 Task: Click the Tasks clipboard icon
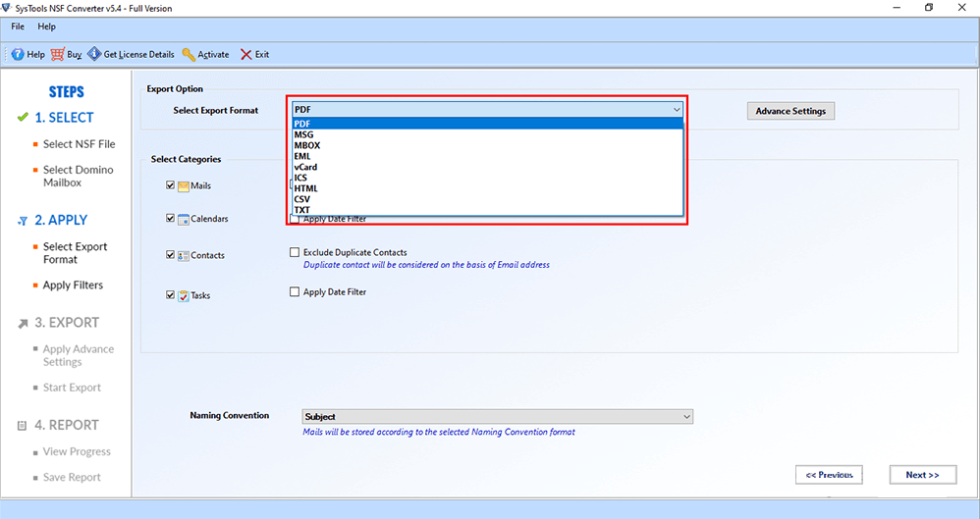click(x=183, y=295)
